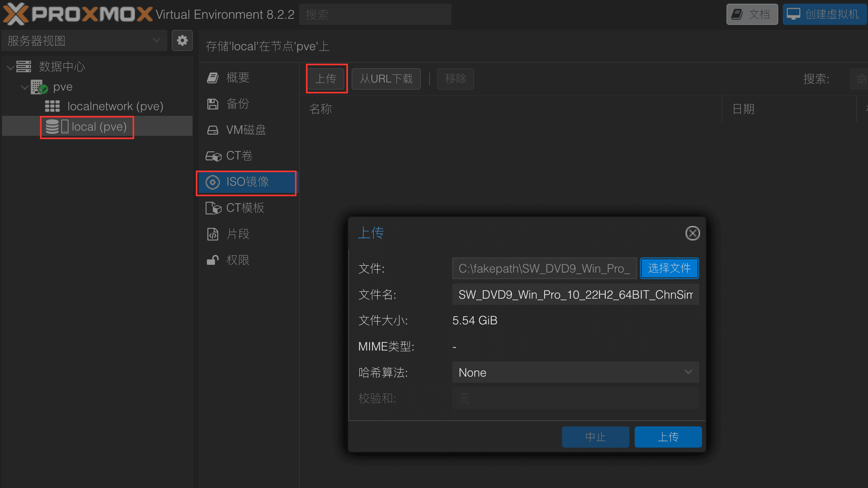Open the 概要 summary tab

(x=248, y=78)
